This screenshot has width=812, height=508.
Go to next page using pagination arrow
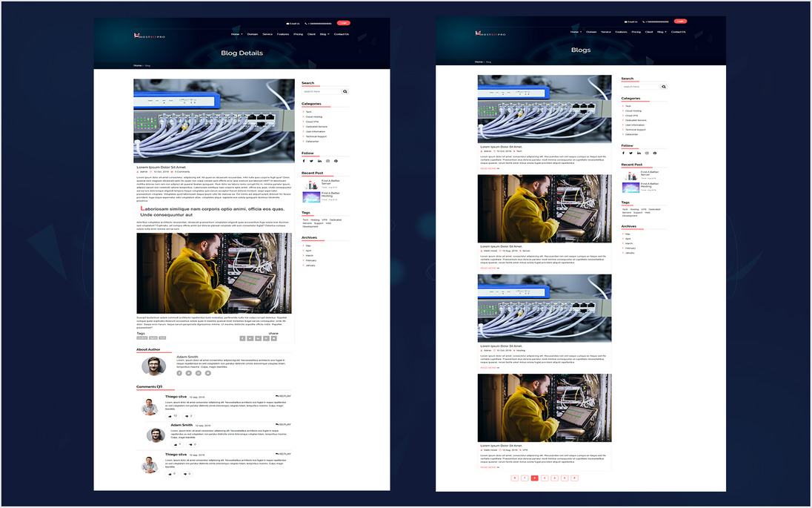click(x=574, y=478)
